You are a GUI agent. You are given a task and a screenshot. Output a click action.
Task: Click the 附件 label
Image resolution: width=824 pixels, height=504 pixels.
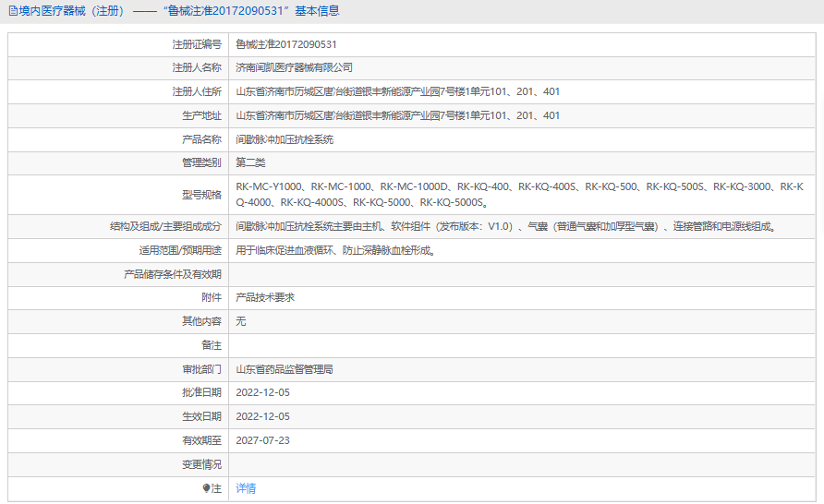pyautogui.click(x=212, y=297)
